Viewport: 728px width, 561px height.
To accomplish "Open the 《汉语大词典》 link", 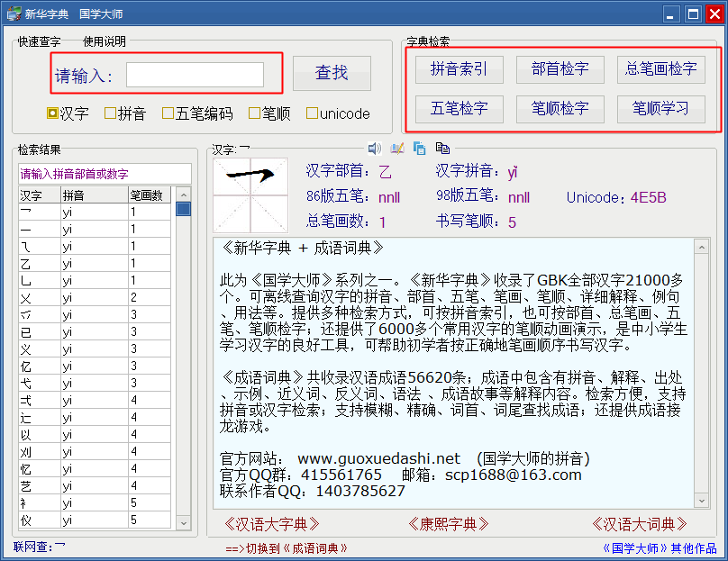I will pos(640,524).
